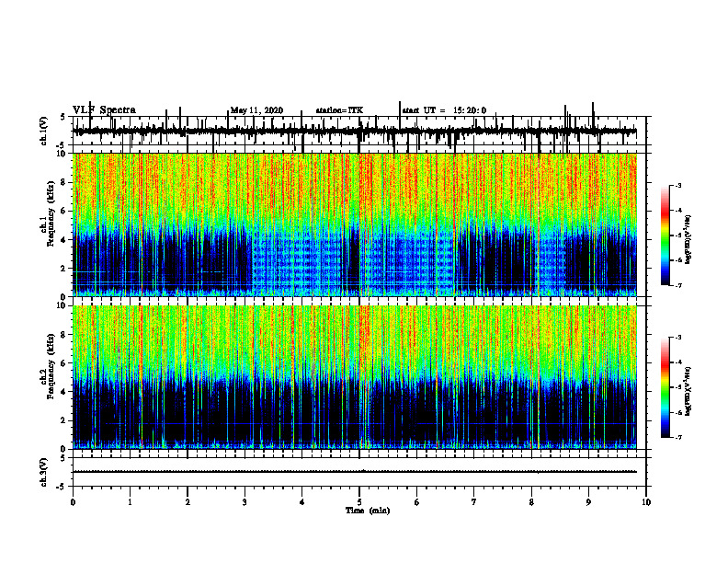The width and height of the screenshot is (728, 563).
Task: Click the "-3" label on ch.1 colorbar
Action: coord(678,186)
